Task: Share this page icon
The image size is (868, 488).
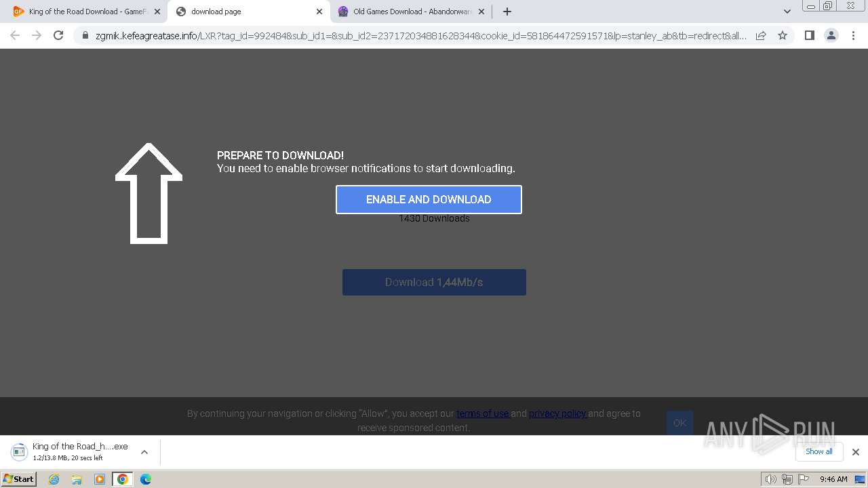Action: [761, 35]
